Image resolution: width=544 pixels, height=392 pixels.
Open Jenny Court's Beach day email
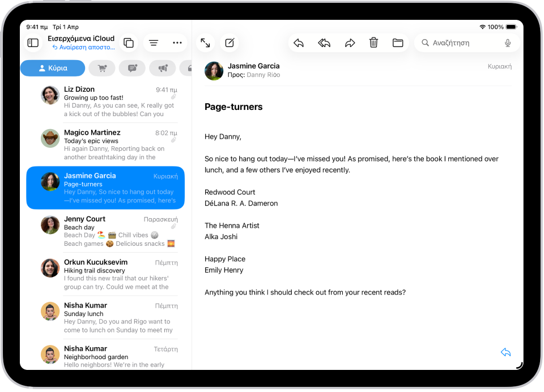[105, 231]
